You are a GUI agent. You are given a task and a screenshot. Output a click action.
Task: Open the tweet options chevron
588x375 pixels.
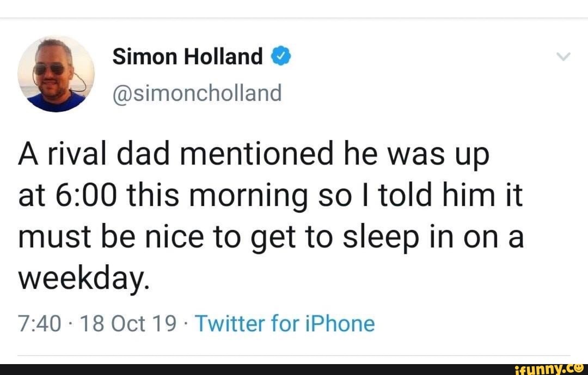pyautogui.click(x=565, y=57)
